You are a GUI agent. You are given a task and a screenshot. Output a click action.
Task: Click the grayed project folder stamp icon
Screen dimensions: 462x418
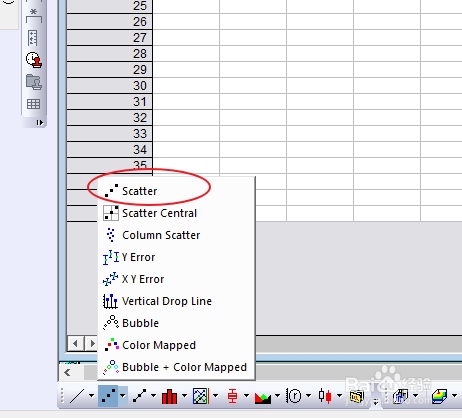coord(34,82)
